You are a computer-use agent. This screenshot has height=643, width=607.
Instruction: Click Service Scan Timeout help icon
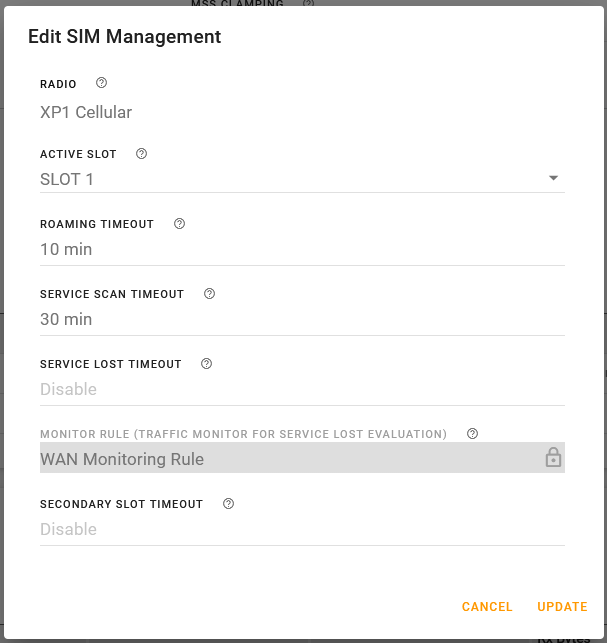coord(209,294)
